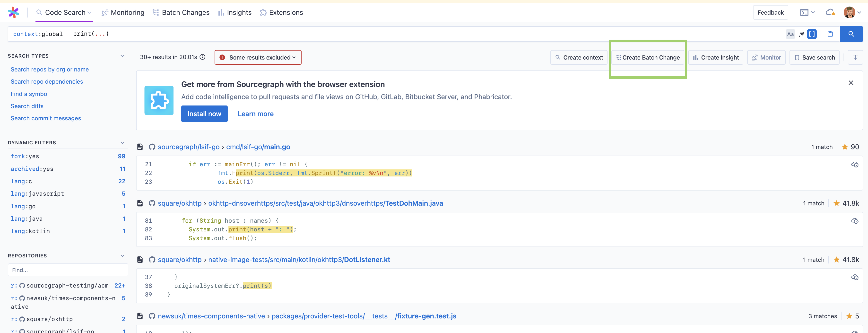Click the Sourcegraph logo icon
This screenshot has width=868, height=333.
click(x=13, y=12)
